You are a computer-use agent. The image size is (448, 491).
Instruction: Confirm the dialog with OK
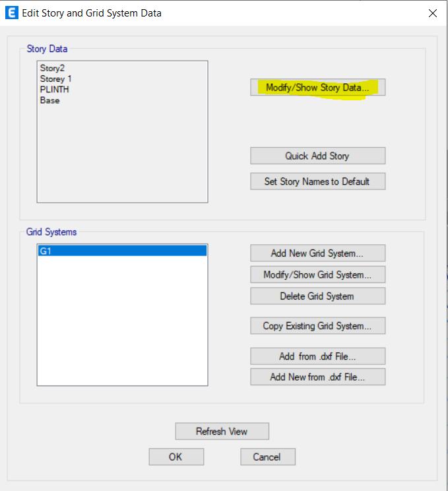tap(176, 457)
